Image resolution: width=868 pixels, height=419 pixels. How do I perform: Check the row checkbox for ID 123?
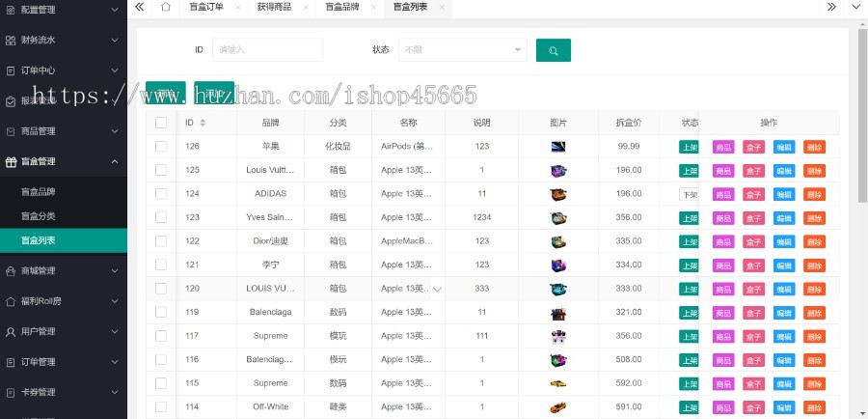(161, 217)
